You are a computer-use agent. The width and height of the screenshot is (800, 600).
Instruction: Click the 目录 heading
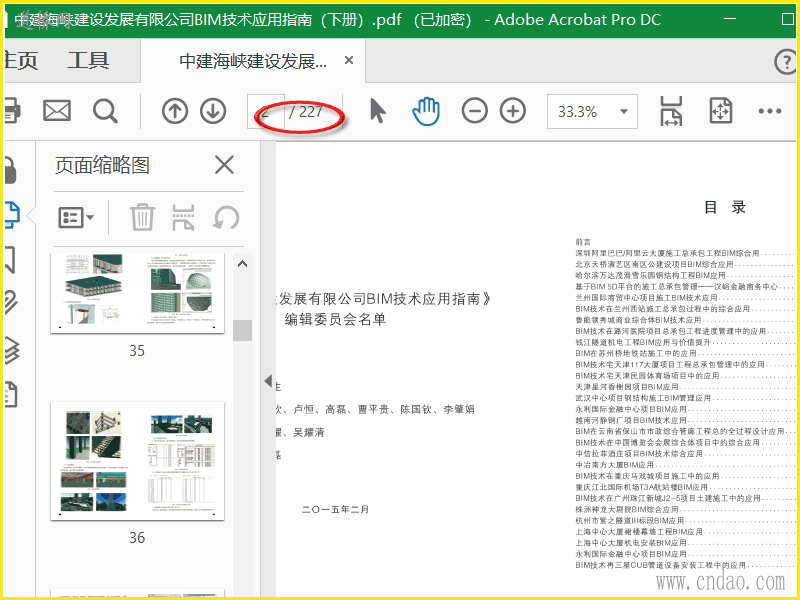(724, 207)
